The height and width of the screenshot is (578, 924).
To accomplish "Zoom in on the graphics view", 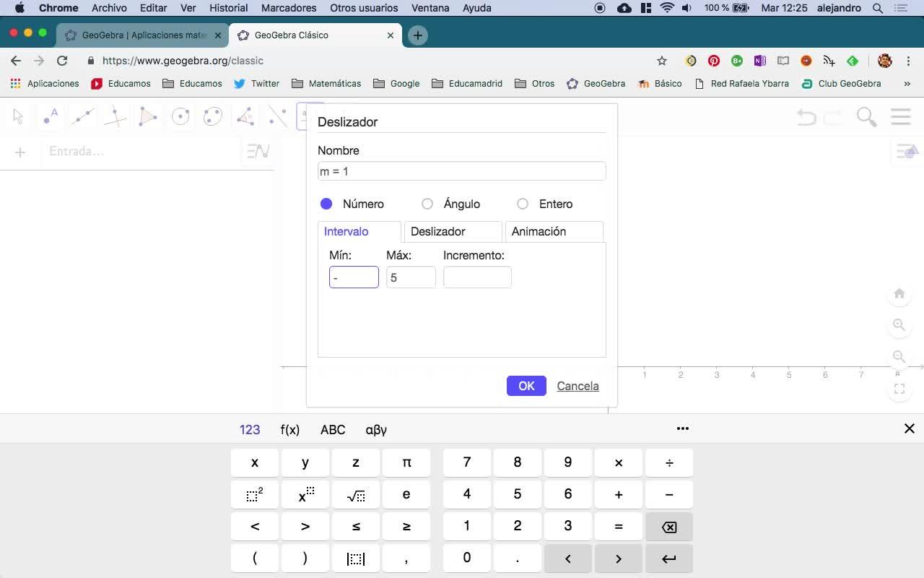I will [x=899, y=325].
